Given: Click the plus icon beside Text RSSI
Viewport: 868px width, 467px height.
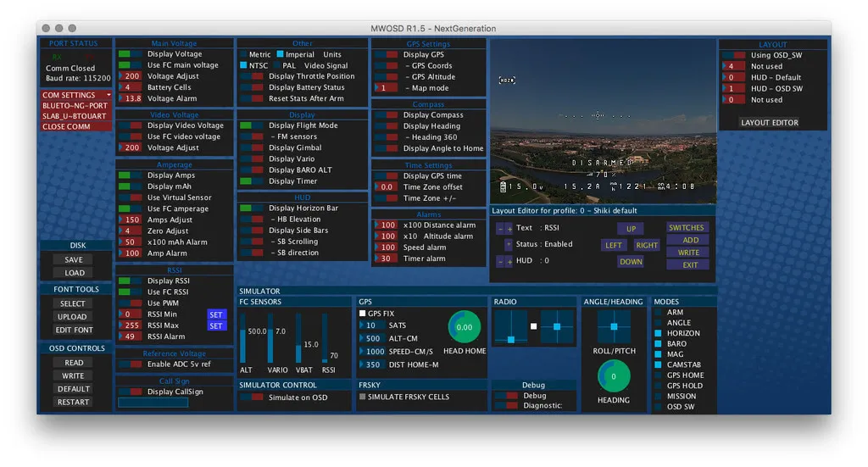Looking at the screenshot, I should pos(509,228).
